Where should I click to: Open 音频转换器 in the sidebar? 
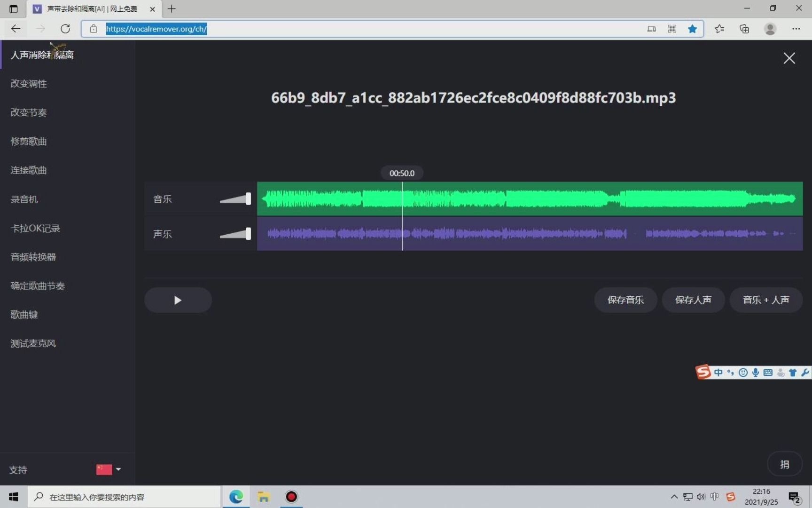click(33, 257)
